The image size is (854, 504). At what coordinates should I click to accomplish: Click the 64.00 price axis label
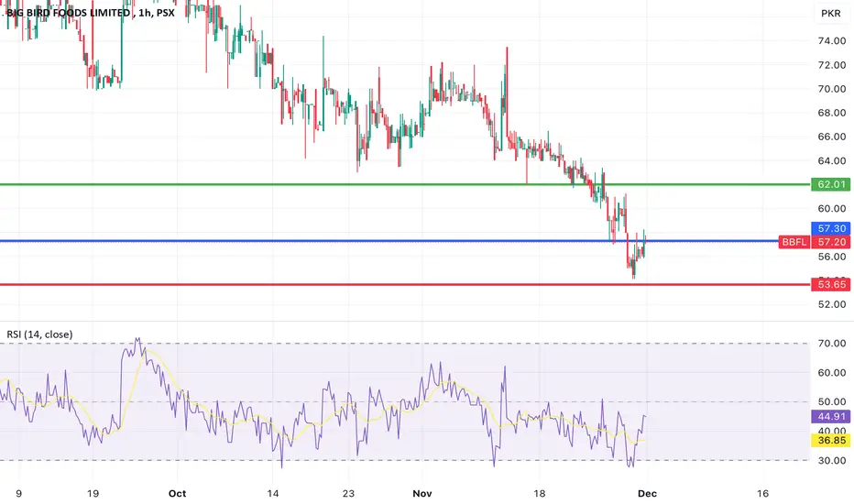pyautogui.click(x=832, y=160)
